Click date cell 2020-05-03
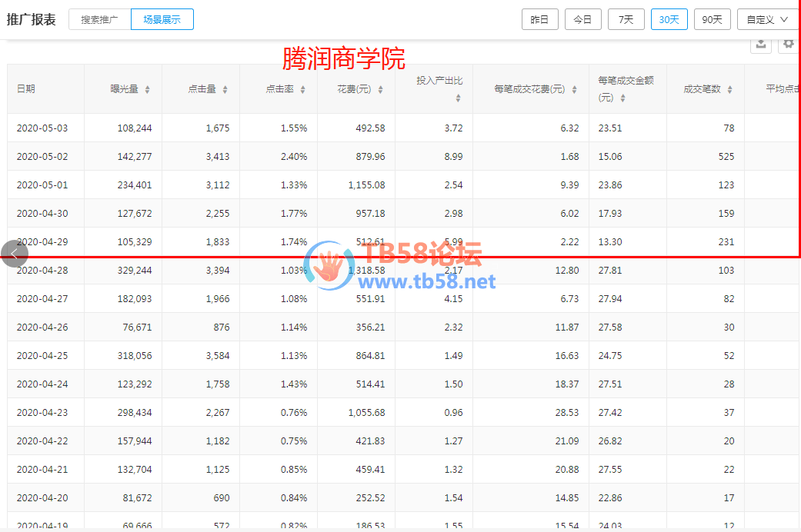Viewport: 801px width, 532px height. tap(42, 128)
